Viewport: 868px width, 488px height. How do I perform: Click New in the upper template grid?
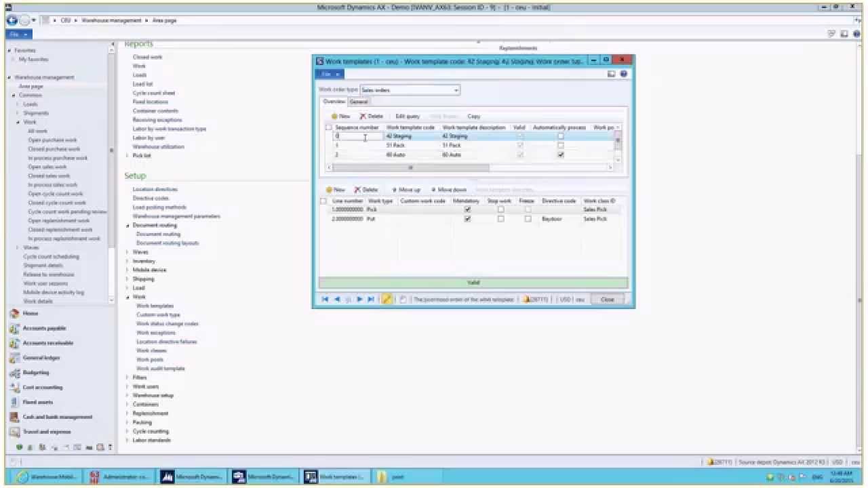click(x=340, y=116)
